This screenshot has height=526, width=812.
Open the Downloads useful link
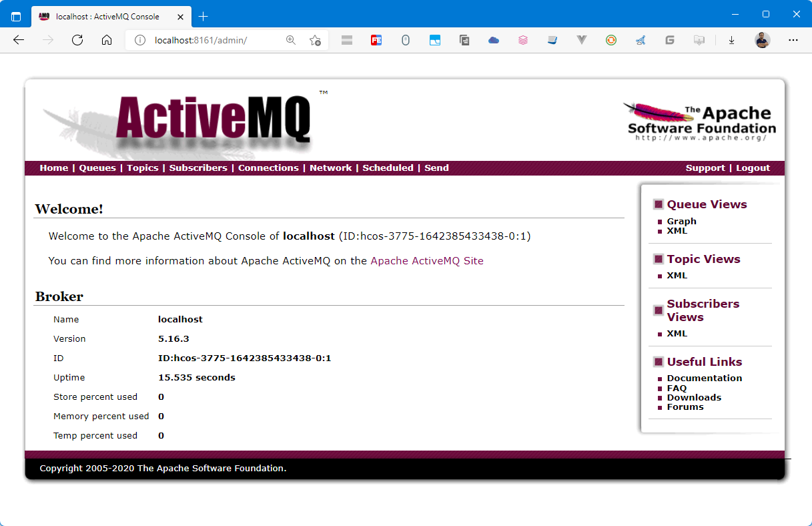(694, 397)
